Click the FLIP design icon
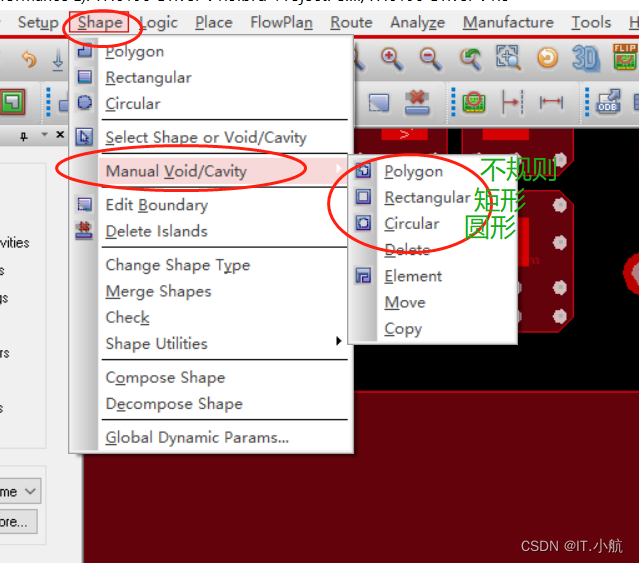Image resolution: width=639 pixels, height=563 pixels. coord(624,57)
